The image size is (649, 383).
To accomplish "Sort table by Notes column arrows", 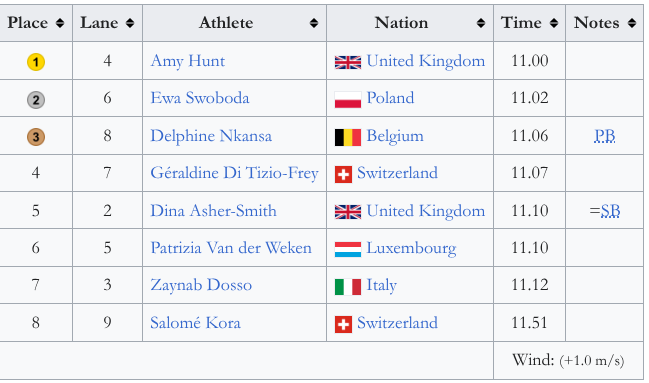I will (632, 23).
